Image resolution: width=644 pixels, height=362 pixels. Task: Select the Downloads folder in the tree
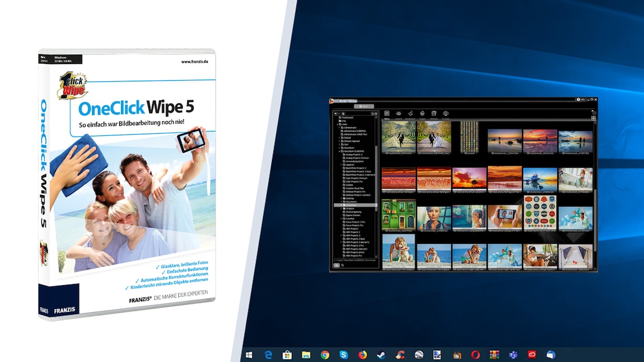355,205
